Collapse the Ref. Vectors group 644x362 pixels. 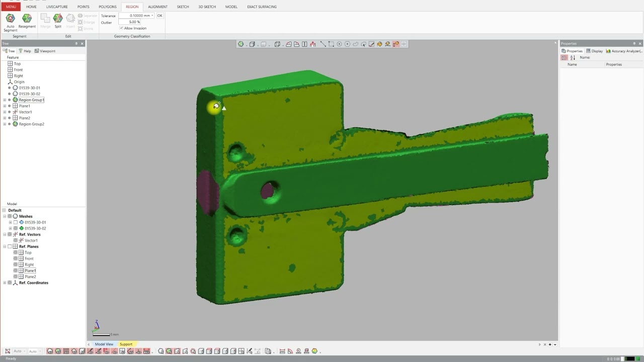point(5,234)
